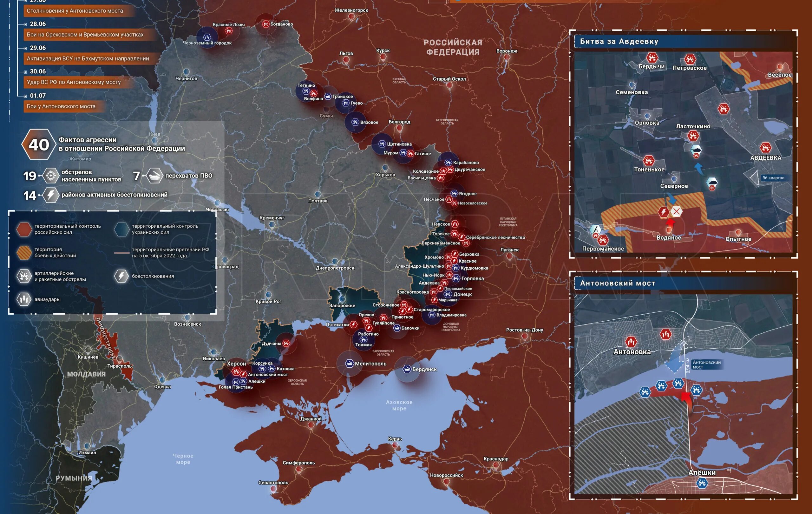Click the Симферополь city label
The height and width of the screenshot is (514, 812).
click(x=299, y=463)
